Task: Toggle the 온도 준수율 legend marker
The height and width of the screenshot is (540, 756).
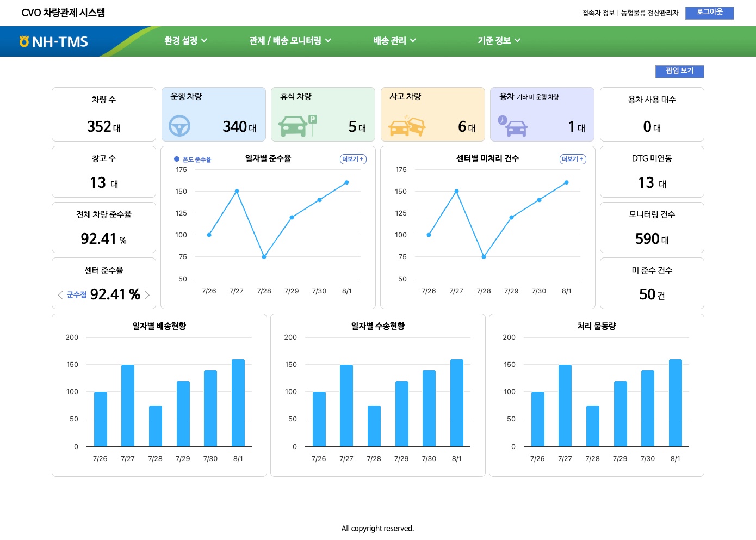Action: click(x=177, y=159)
